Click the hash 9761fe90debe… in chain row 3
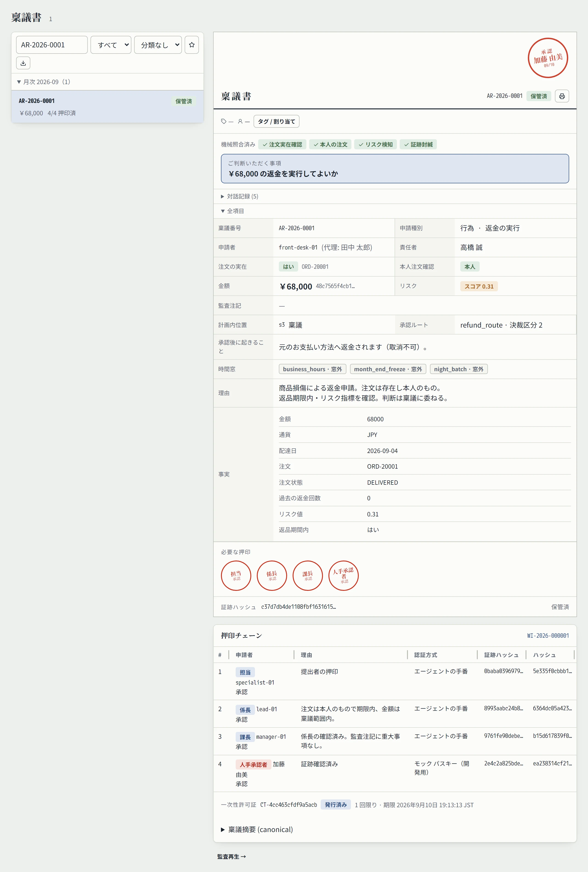Viewport: 588px width, 872px height. tap(503, 736)
